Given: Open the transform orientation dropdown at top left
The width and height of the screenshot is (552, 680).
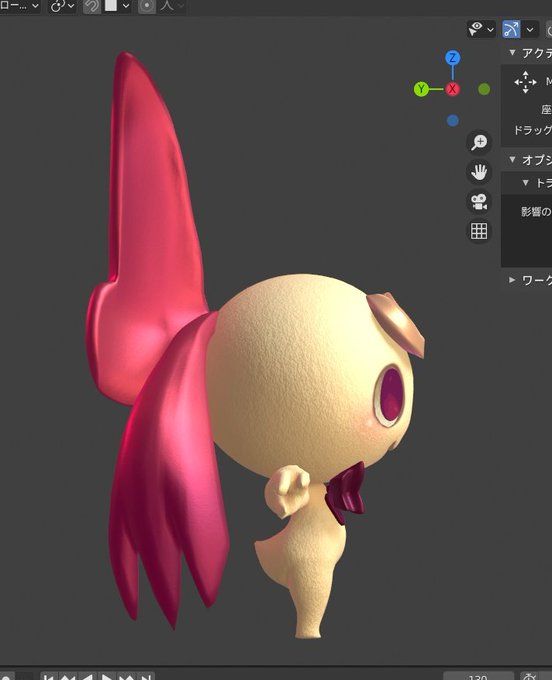Looking at the screenshot, I should pyautogui.click(x=20, y=6).
